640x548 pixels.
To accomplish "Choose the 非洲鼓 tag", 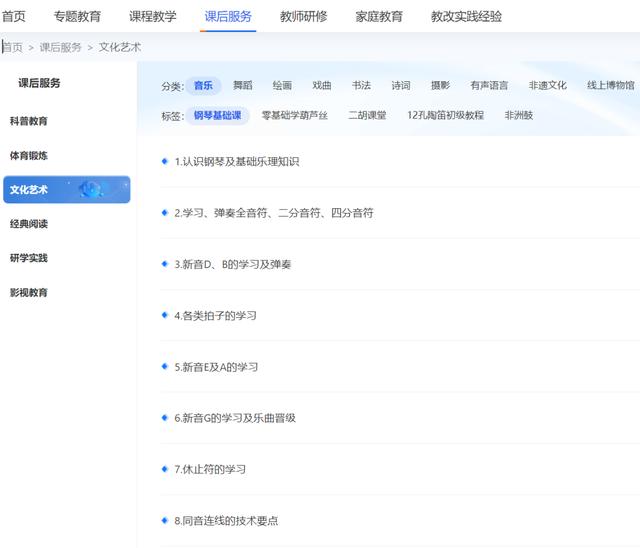I will [x=519, y=115].
